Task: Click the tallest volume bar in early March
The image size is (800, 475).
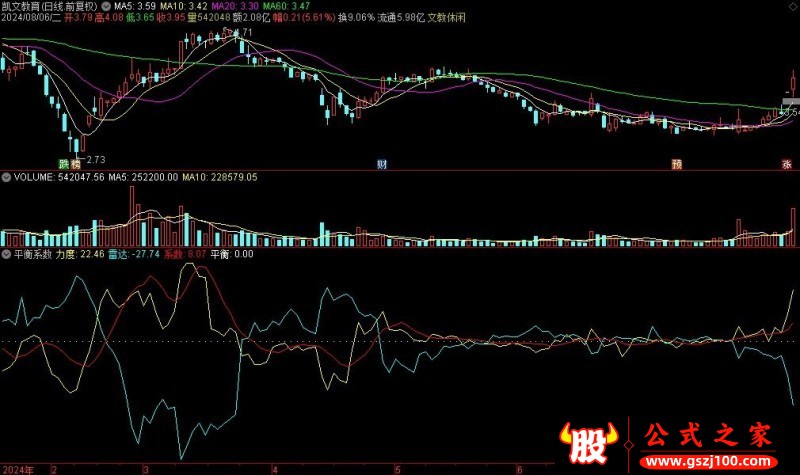Action: coord(132,216)
